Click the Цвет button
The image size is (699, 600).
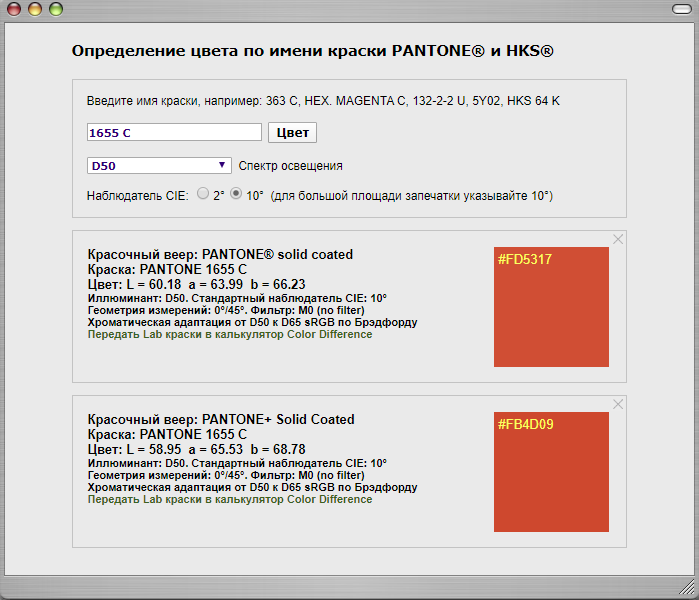coord(292,132)
